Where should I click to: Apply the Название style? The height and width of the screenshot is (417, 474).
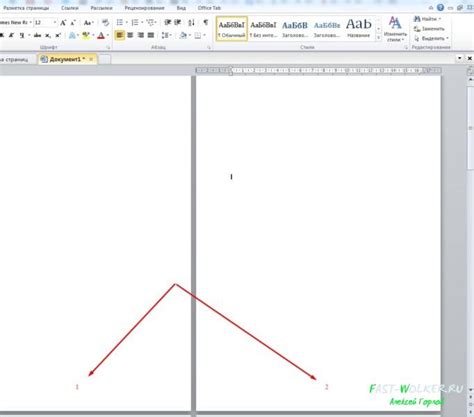358,28
